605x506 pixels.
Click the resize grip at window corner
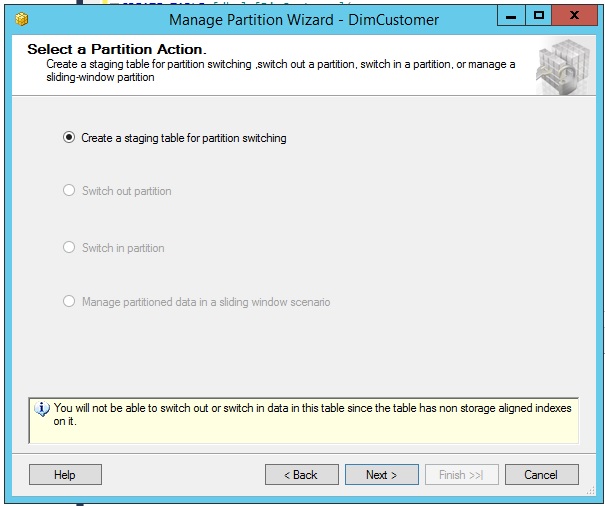pos(590,491)
